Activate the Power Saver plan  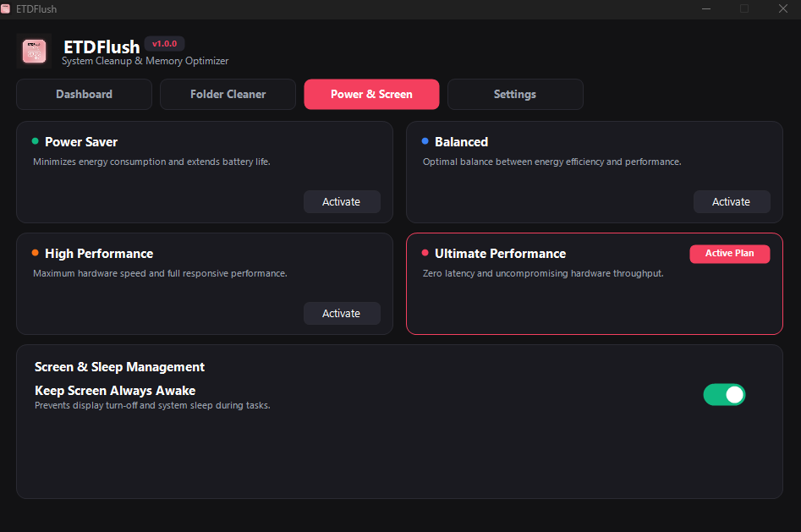(342, 202)
